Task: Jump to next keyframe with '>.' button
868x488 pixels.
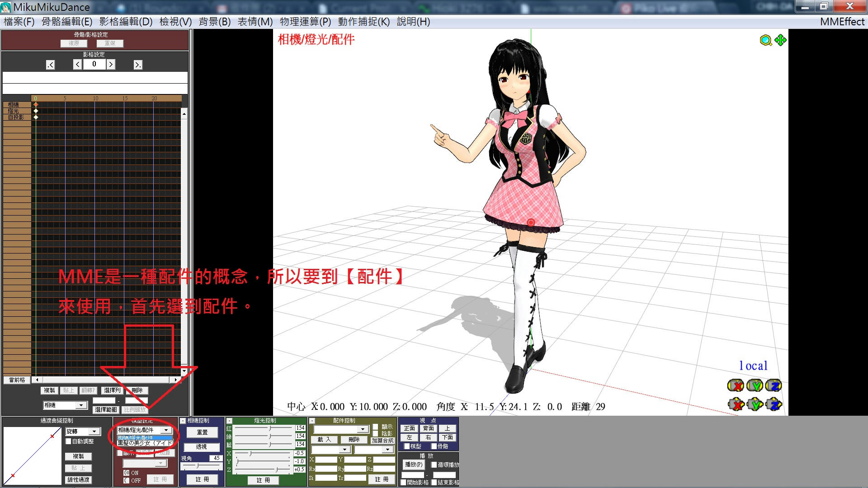Action: point(138,65)
